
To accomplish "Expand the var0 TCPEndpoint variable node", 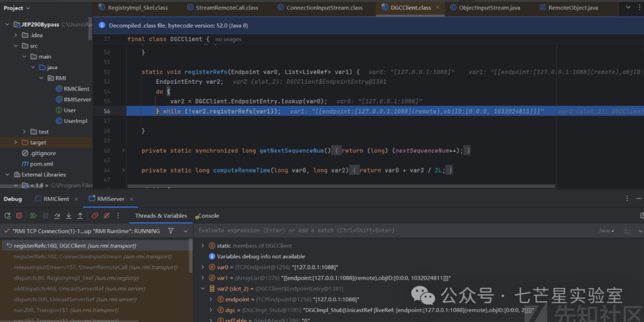I will coord(203,267).
